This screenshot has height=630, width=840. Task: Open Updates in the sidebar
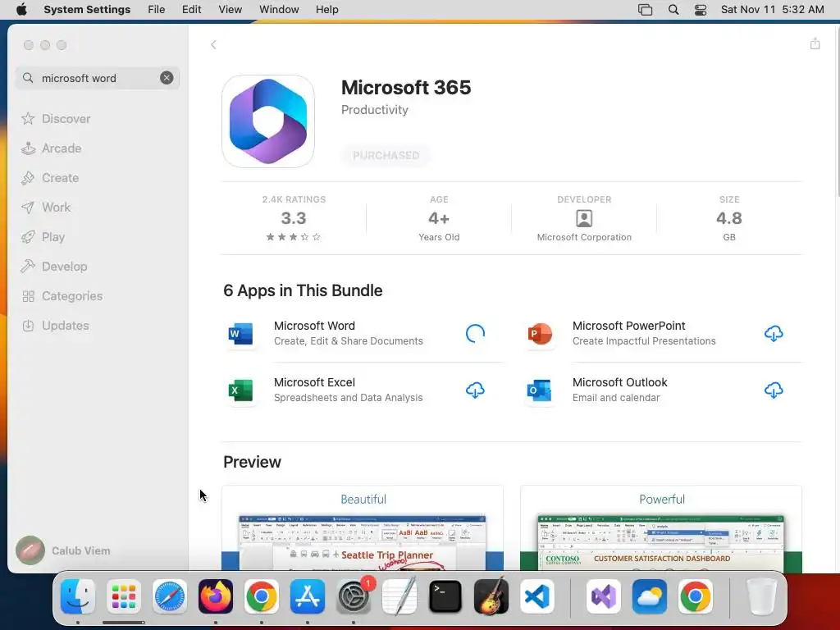click(55, 325)
